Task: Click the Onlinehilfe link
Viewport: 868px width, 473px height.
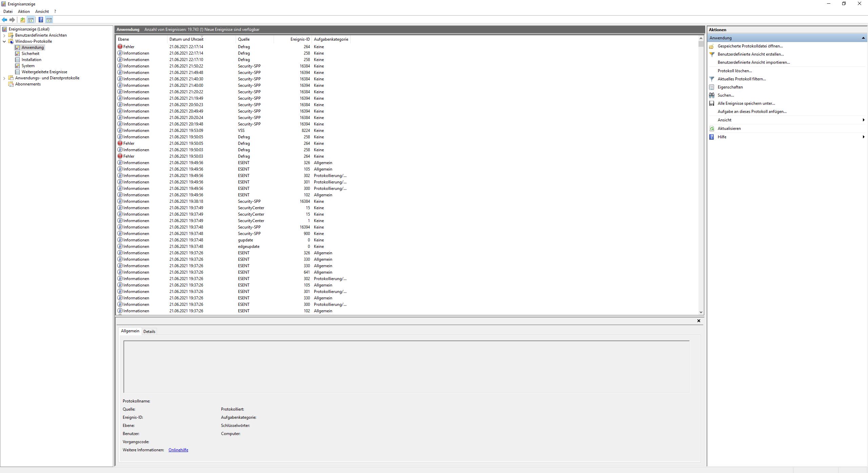Action: click(x=178, y=450)
